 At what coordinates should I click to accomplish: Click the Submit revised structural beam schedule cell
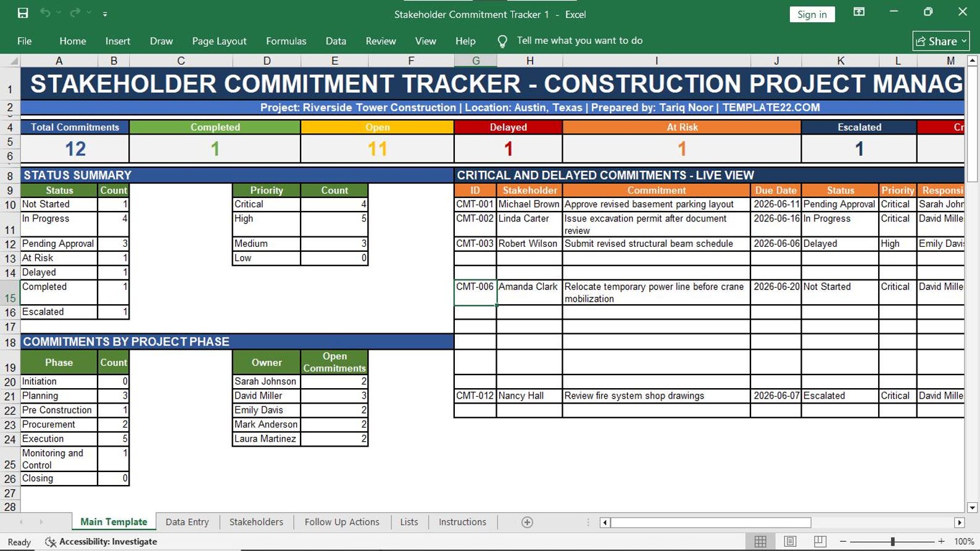(656, 244)
